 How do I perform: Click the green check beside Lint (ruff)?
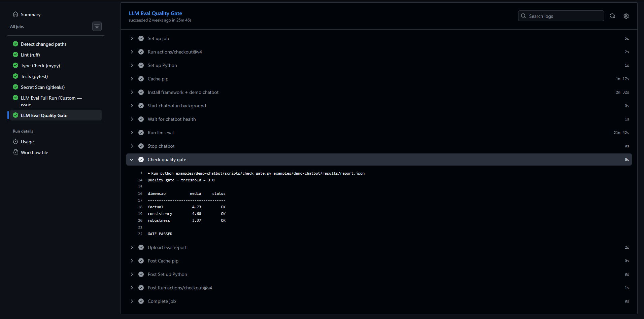pyautogui.click(x=15, y=55)
